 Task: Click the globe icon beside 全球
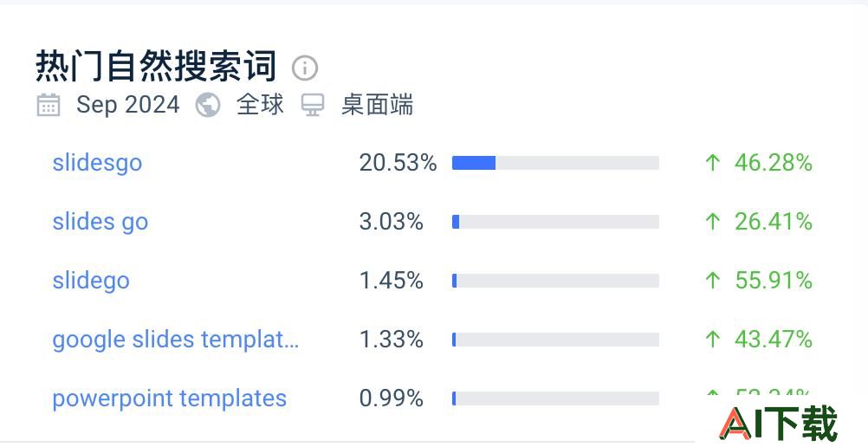(x=208, y=105)
